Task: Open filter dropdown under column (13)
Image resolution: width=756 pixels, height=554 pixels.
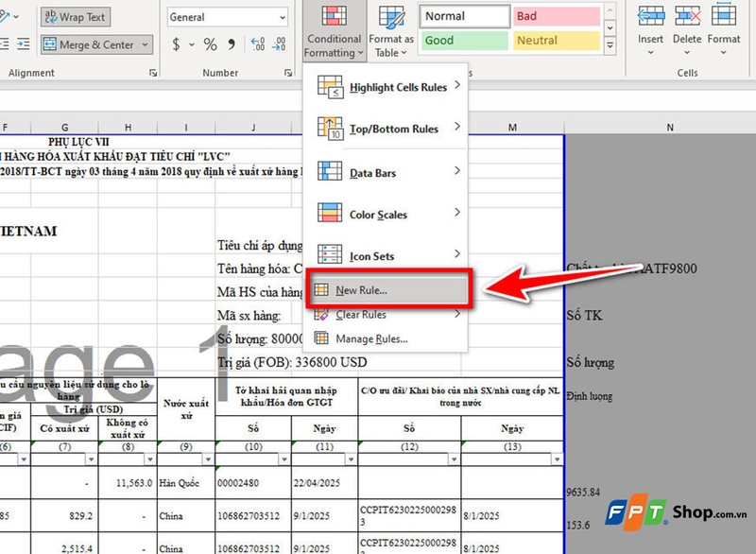Action: click(x=557, y=459)
